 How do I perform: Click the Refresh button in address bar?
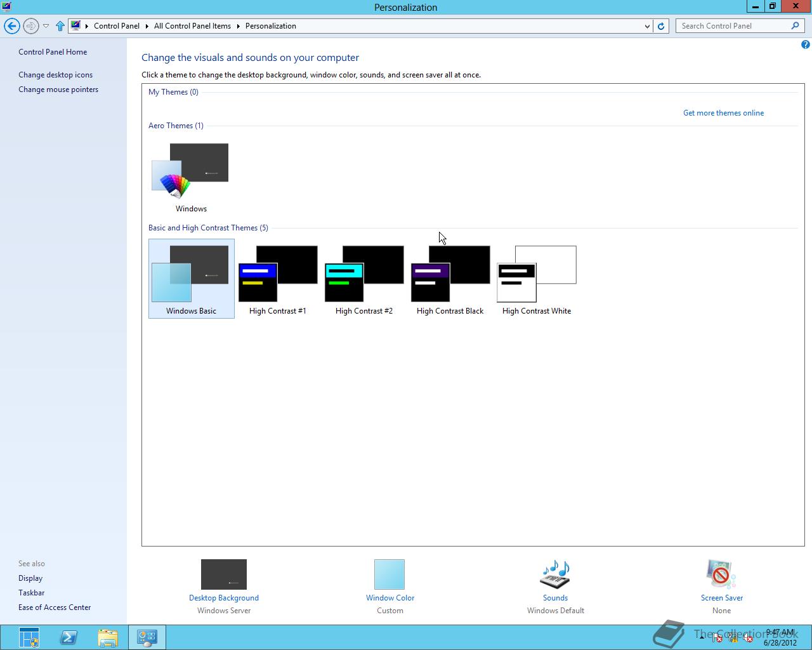(661, 26)
